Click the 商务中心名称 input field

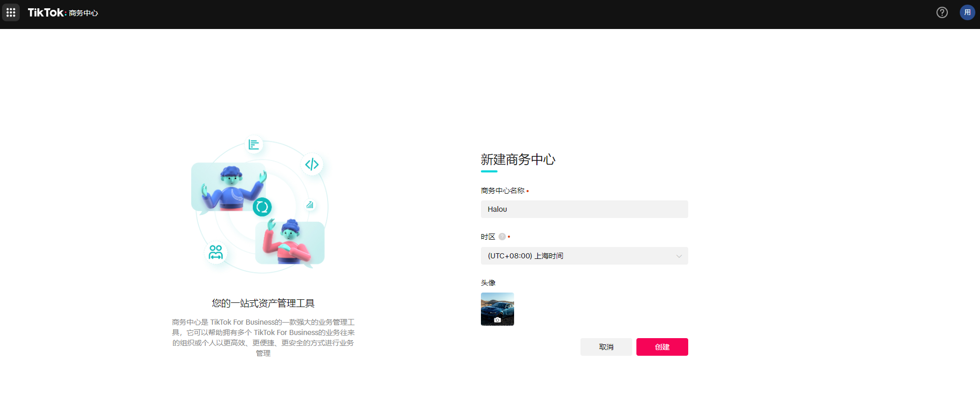pos(585,209)
